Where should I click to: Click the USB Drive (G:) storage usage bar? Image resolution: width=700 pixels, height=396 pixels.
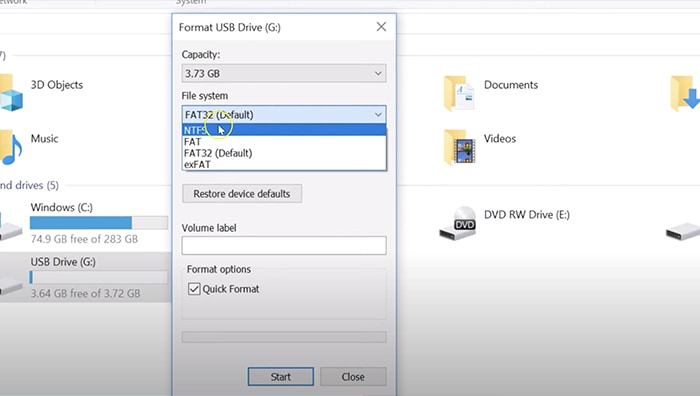(99, 277)
